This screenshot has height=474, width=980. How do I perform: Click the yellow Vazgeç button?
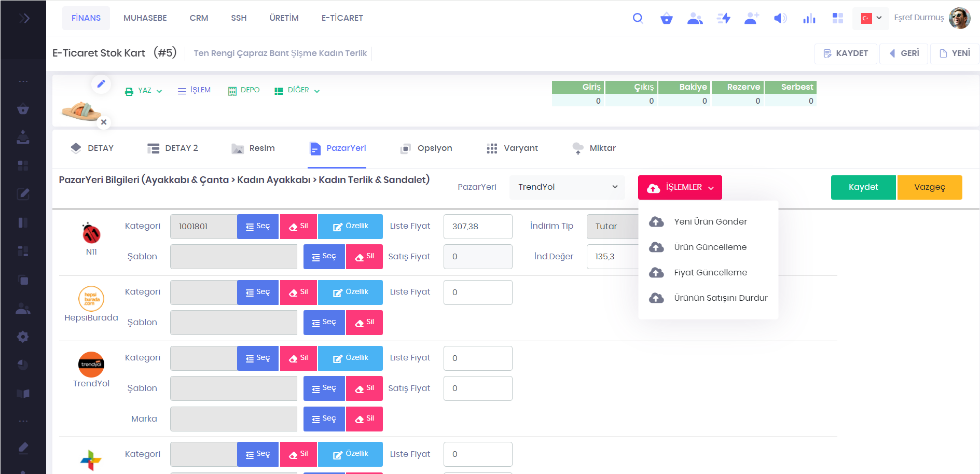point(929,187)
